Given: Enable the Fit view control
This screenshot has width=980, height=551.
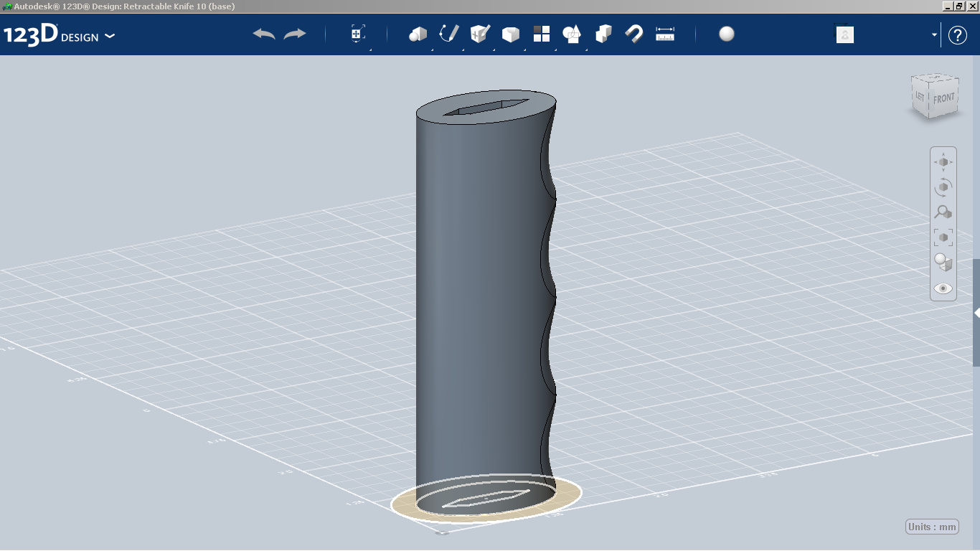Looking at the screenshot, I should (943, 237).
